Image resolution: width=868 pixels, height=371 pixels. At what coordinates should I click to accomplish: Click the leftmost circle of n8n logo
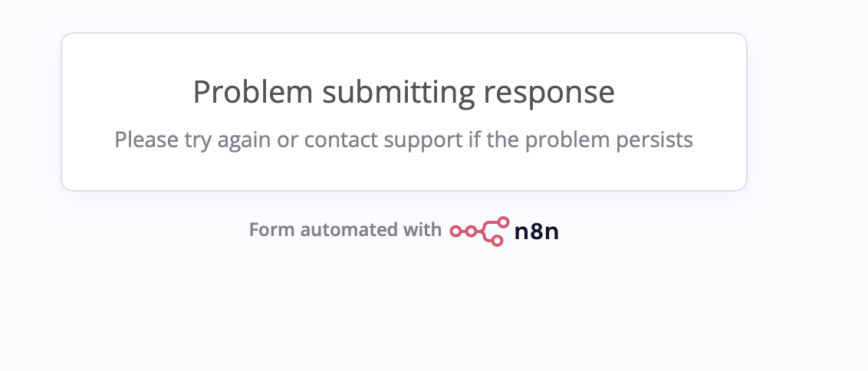point(455,231)
